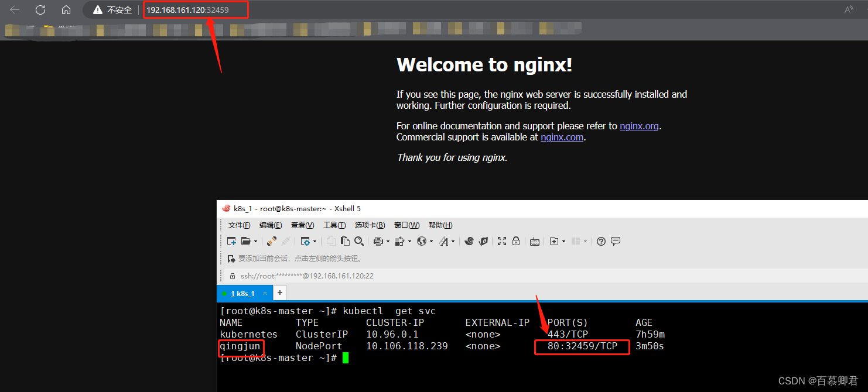Open the virtual keyboard icon

pos(534,241)
